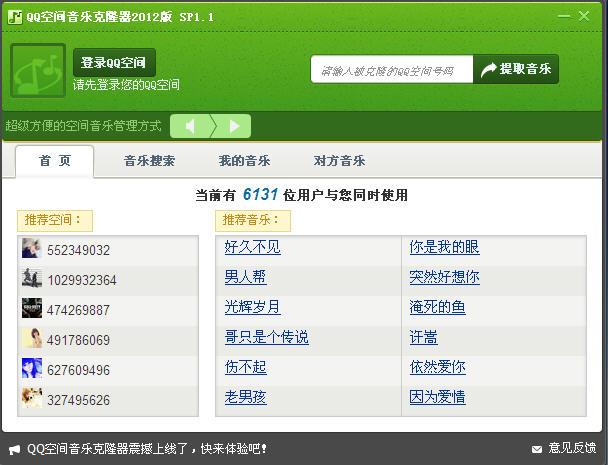Viewport: 608px width, 465px height.
Task: Focus the QQ space number input field
Action: pos(391,71)
